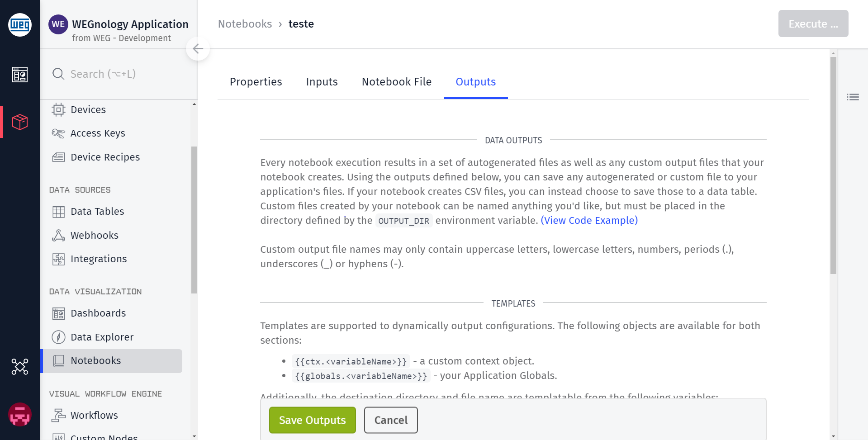Image resolution: width=868 pixels, height=440 pixels.
Task: Click the Data Tables grid icon
Action: click(x=58, y=212)
